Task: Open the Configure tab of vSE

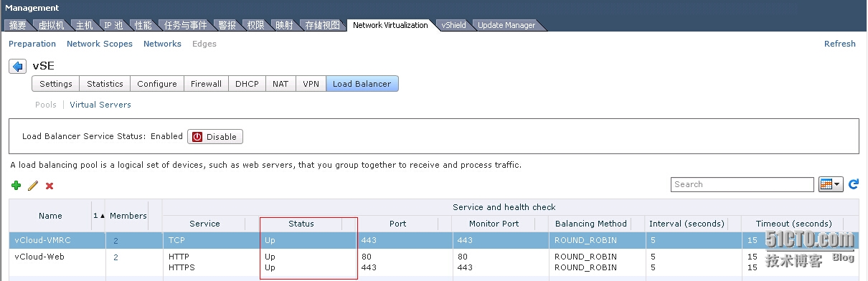Action: pos(157,84)
